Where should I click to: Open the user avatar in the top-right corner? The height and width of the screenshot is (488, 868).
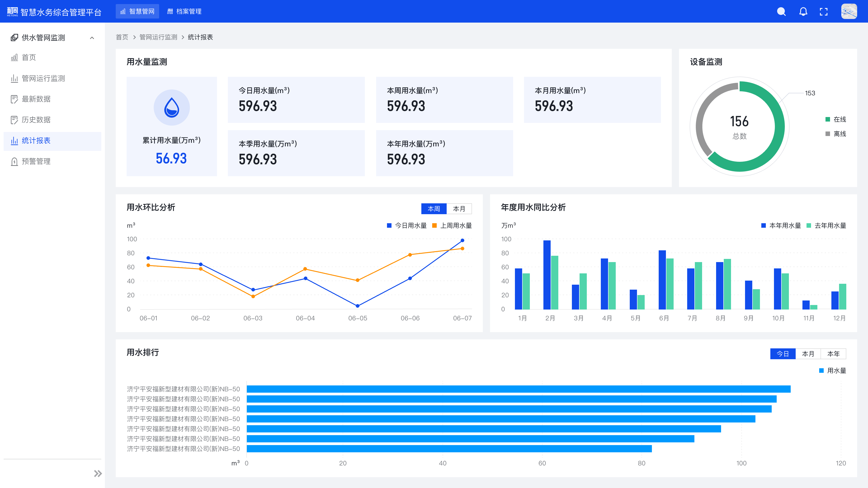click(849, 11)
